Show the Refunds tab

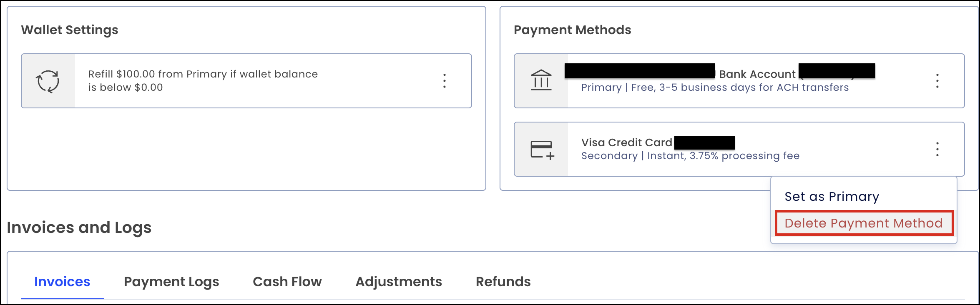coord(503,282)
